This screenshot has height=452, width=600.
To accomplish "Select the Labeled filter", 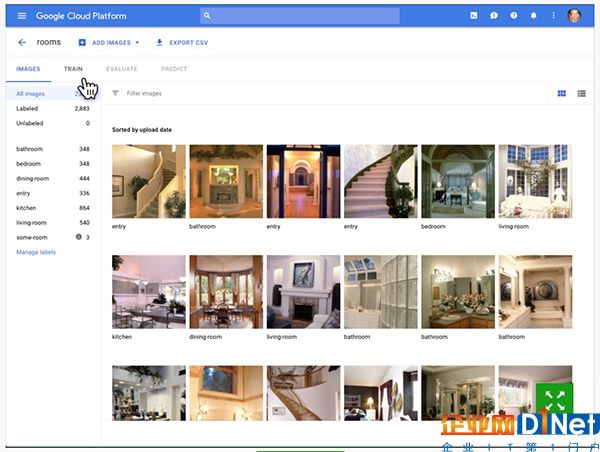I will click(53, 108).
